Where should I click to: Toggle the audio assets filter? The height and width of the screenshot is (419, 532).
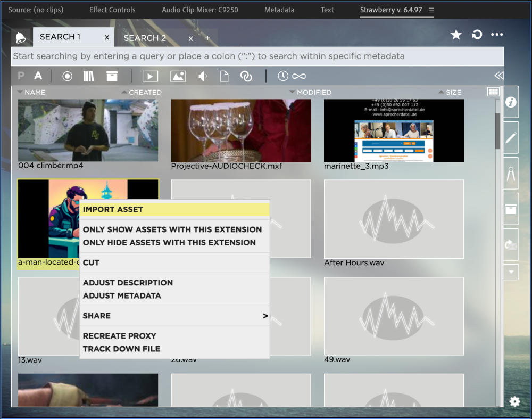tap(203, 76)
